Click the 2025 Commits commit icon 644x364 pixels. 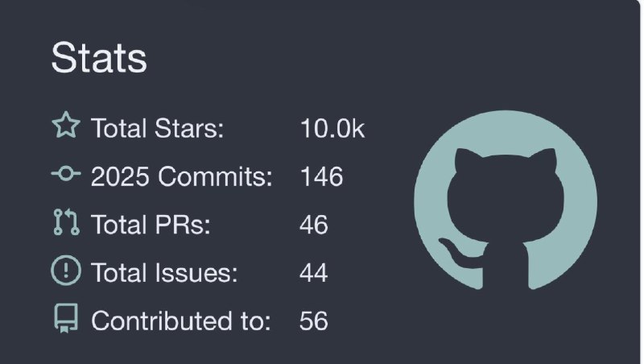point(65,175)
